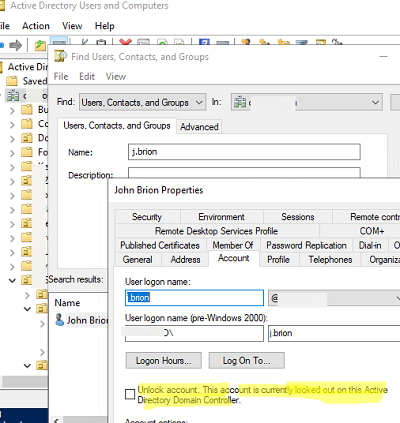Expand the Do tree node
The width and height of the screenshot is (400, 423).
pos(12,139)
